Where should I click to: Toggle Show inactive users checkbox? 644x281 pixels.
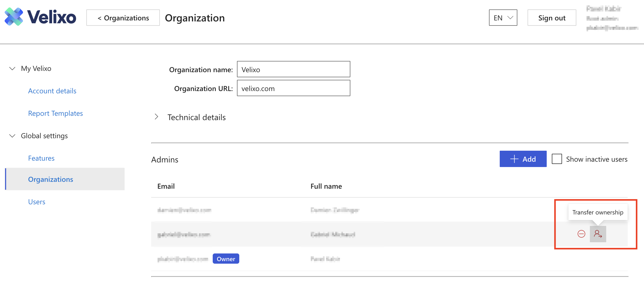(x=557, y=159)
